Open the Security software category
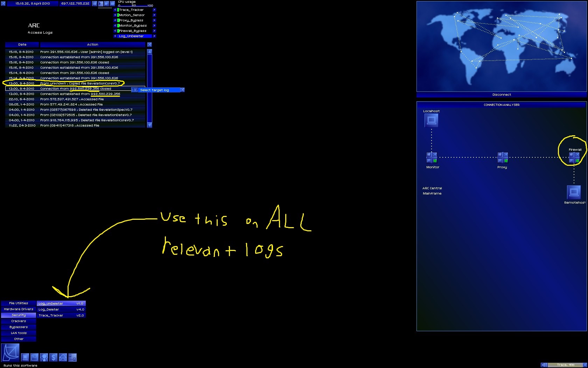This screenshot has width=588, height=368. pyautogui.click(x=19, y=315)
